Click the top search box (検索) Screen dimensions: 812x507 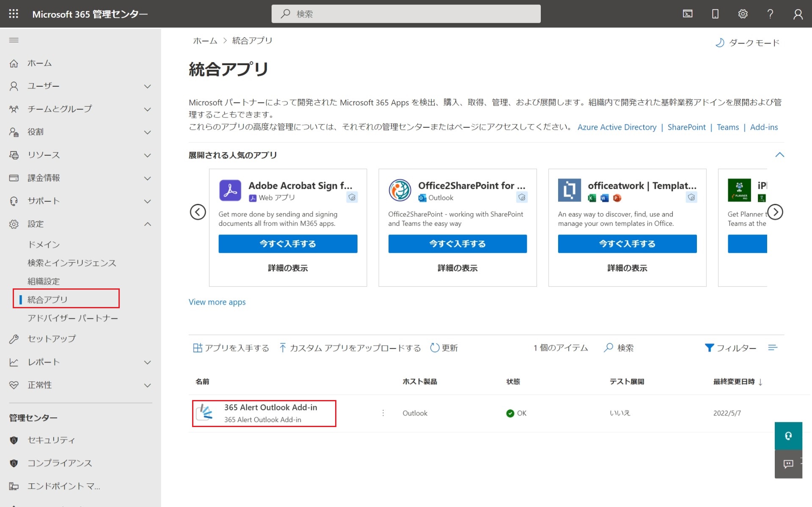click(x=406, y=14)
